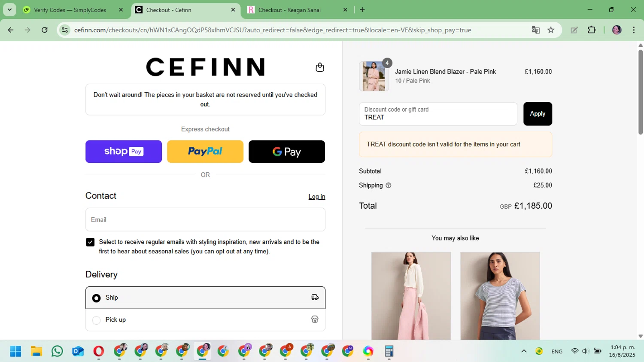Screen dimensions: 644x362
Task: Click the CEFINN logo
Action: pos(205,67)
